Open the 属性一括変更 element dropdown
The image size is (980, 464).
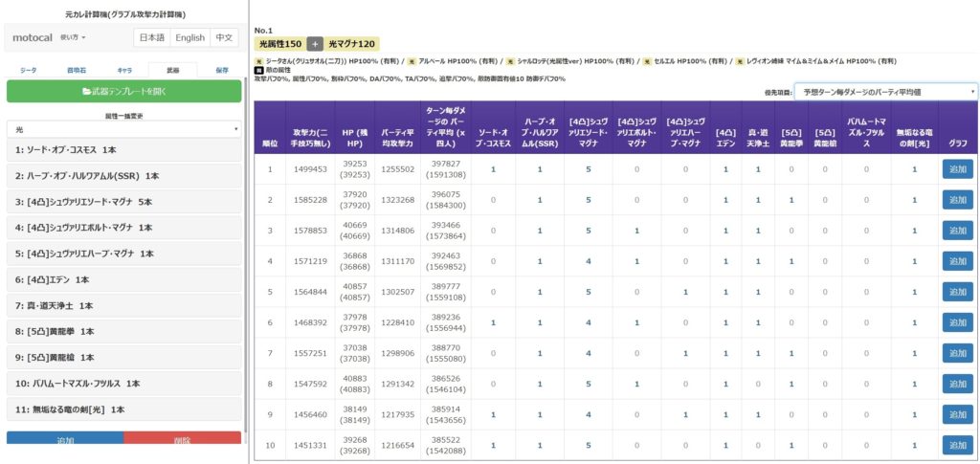click(x=123, y=128)
